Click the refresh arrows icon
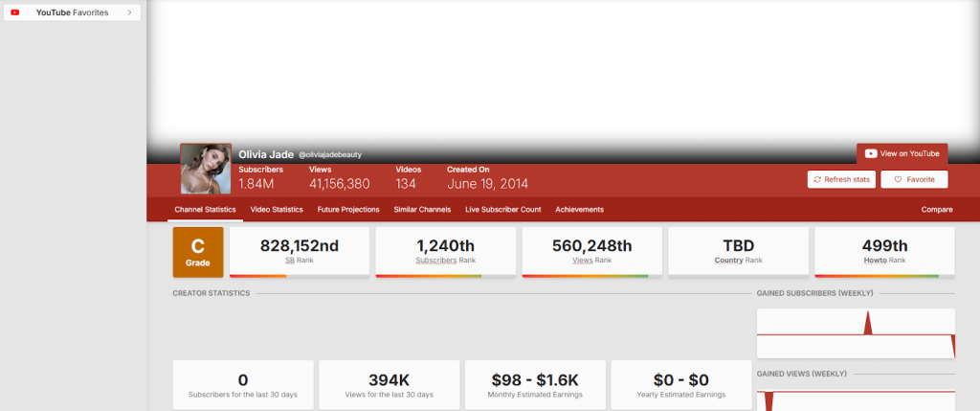 816,179
